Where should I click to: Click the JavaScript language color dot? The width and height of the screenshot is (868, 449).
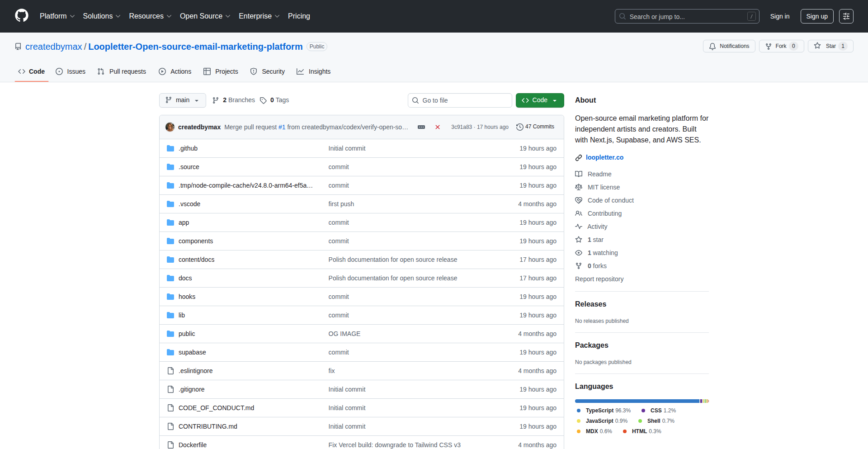click(x=579, y=421)
